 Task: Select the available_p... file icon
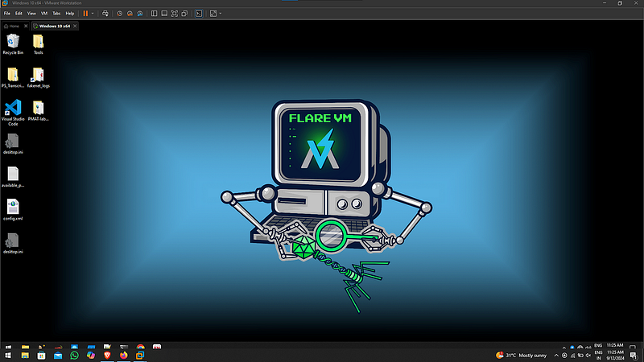tap(13, 177)
